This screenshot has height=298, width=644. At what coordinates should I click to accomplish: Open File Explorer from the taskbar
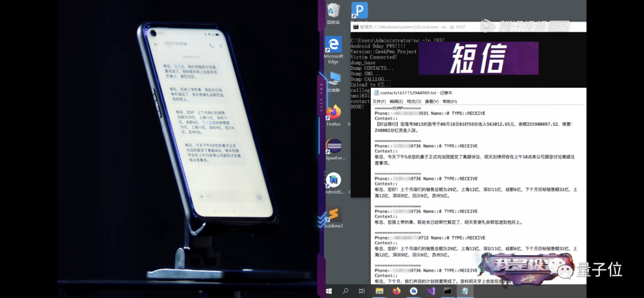(x=379, y=291)
